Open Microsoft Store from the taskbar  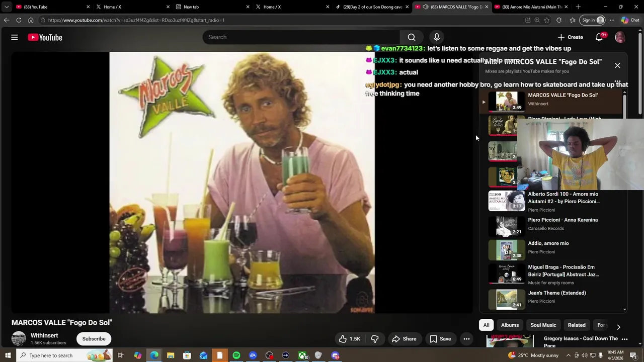pos(187,355)
